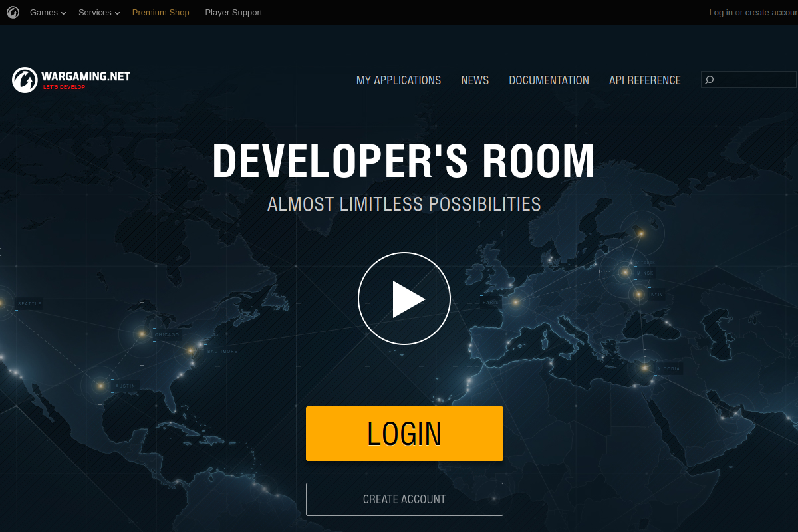Open the API Reference page
Image resolution: width=798 pixels, height=532 pixels.
(645, 80)
